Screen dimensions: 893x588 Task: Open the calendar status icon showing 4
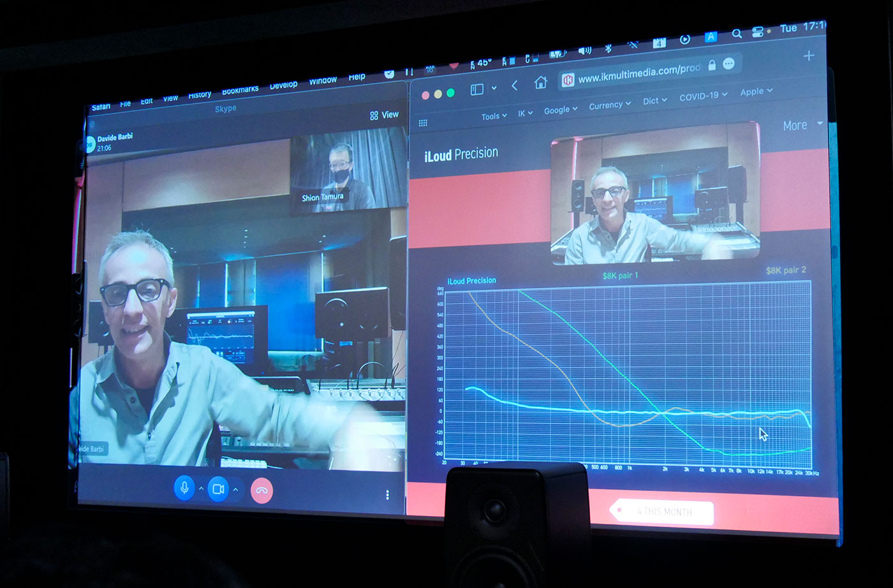coord(659,42)
